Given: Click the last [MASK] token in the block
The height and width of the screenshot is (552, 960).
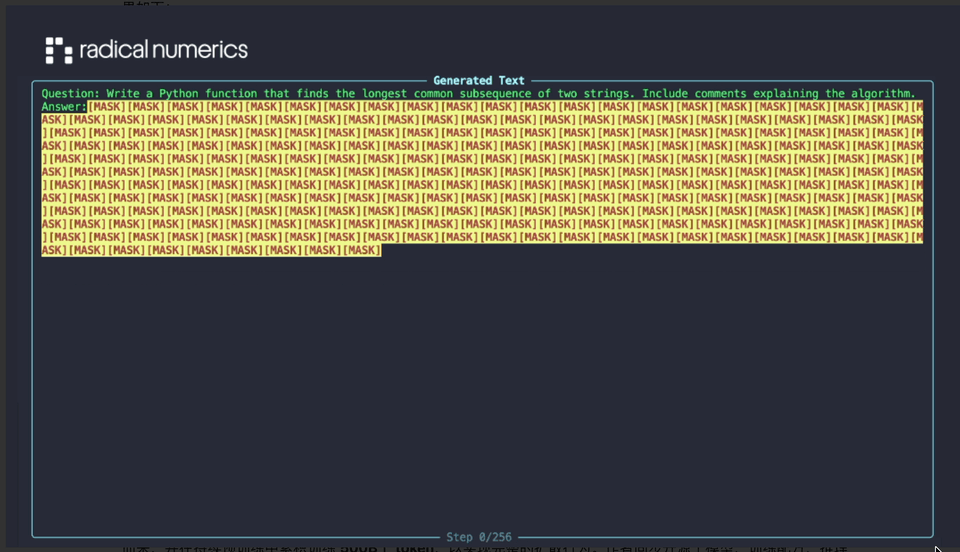Looking at the screenshot, I should click(362, 250).
